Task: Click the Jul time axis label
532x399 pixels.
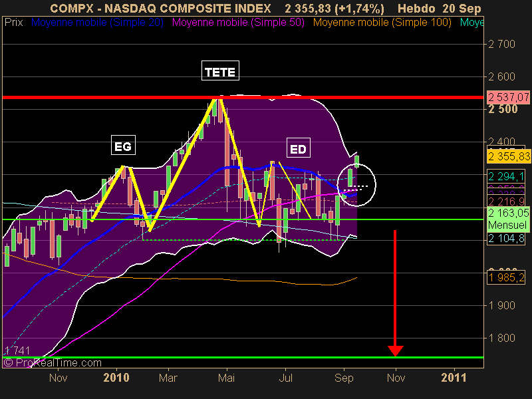Action: pyautogui.click(x=285, y=378)
